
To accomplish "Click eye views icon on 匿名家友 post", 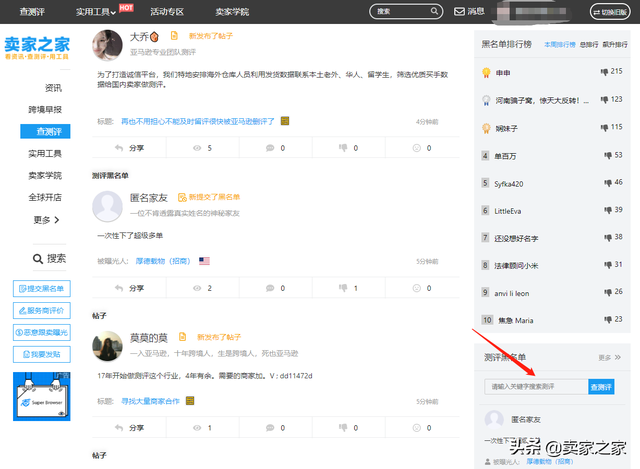I will pos(197,288).
